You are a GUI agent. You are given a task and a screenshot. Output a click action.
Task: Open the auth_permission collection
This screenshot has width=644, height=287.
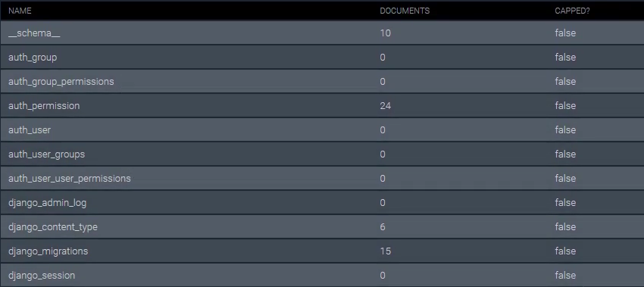coord(44,106)
